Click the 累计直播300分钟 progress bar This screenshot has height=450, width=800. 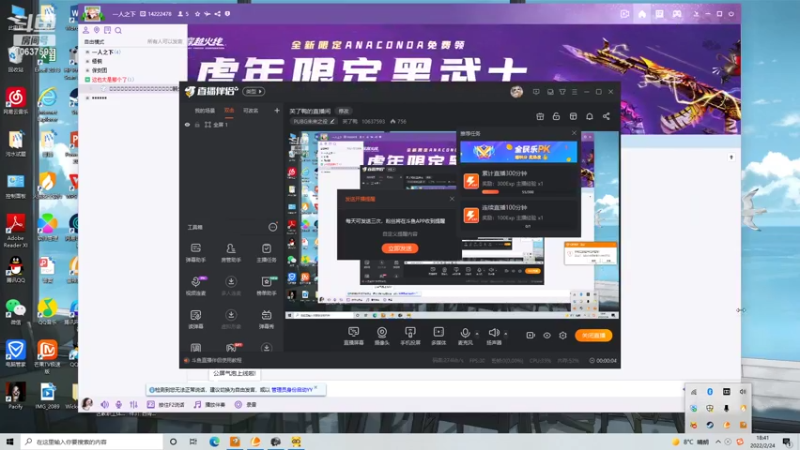(x=490, y=192)
